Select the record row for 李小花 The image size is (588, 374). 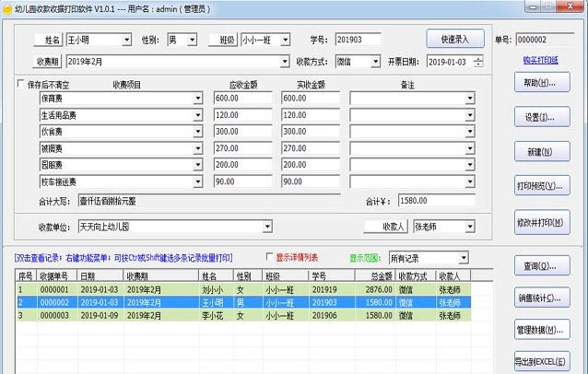(x=218, y=315)
